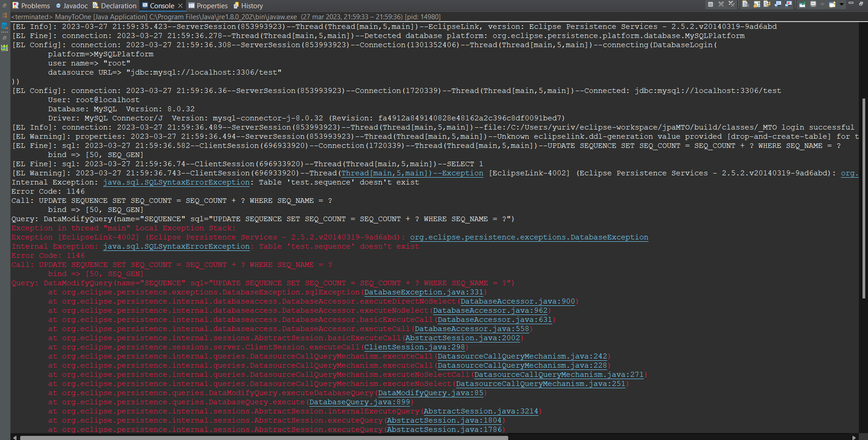Open AbstractSession.java:2002 link
Image resolution: width=868 pixels, height=440 pixels.
coord(462,338)
